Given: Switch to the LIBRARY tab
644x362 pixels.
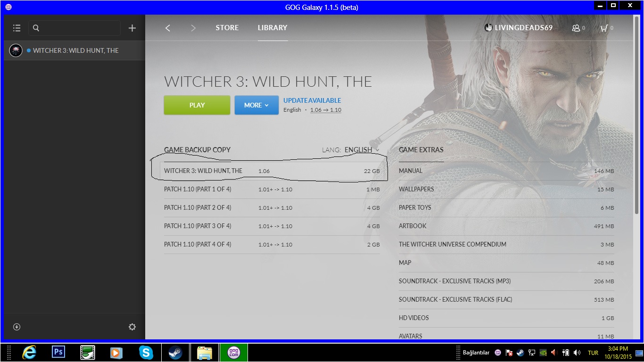Looking at the screenshot, I should [x=272, y=28].
